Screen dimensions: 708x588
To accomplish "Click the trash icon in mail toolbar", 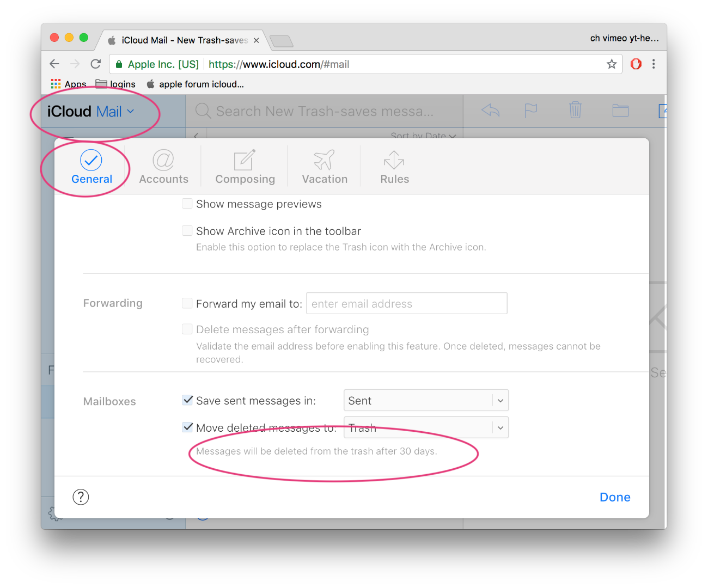I will 575,111.
